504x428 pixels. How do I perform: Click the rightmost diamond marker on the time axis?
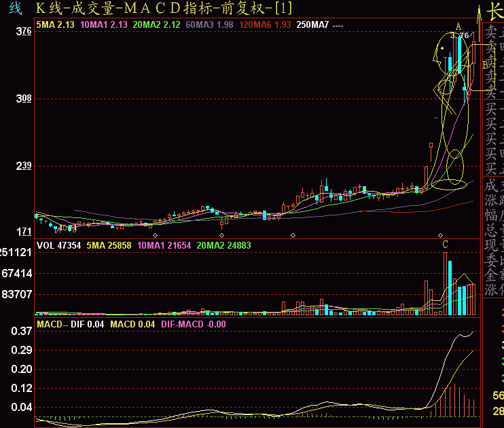coord(440,235)
